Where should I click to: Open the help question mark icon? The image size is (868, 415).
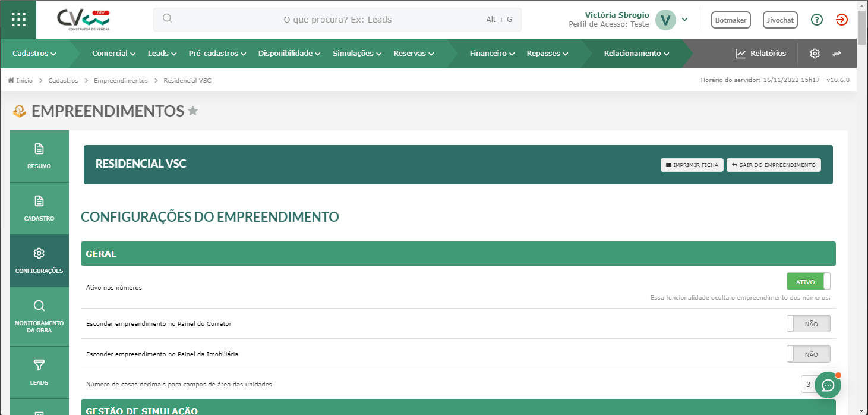[x=817, y=20]
